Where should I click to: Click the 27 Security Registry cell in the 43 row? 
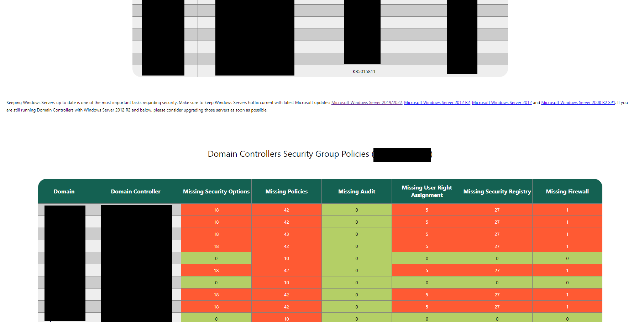(x=497, y=234)
